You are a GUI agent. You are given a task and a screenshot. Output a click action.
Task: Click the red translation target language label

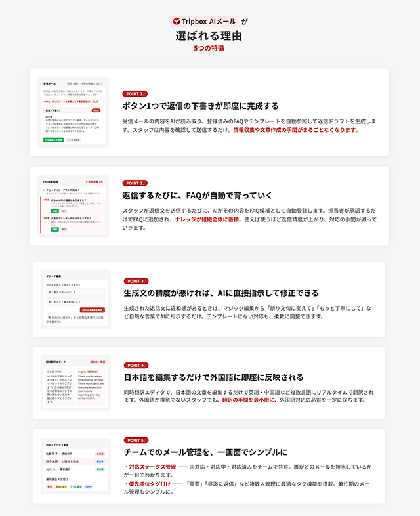click(98, 362)
